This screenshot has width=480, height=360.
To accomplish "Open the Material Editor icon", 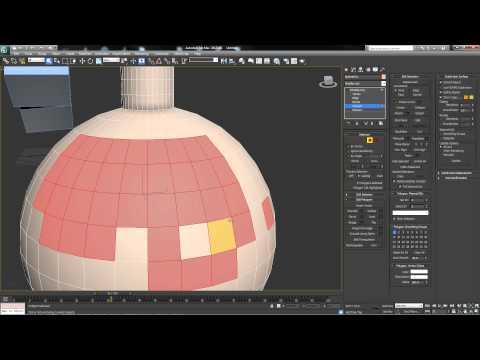I will tap(277, 61).
